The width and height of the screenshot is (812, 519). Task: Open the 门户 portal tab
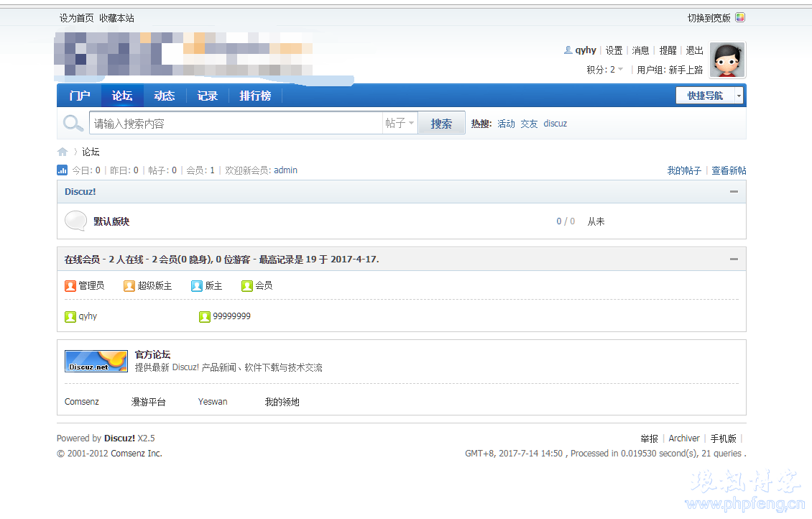tap(79, 96)
